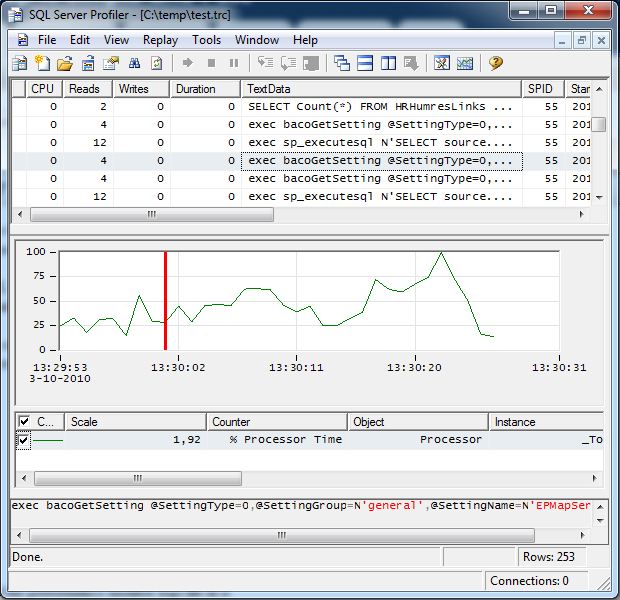The height and width of the screenshot is (600, 620).
Task: Click the red timeline marker on graph
Action: [x=165, y=301]
